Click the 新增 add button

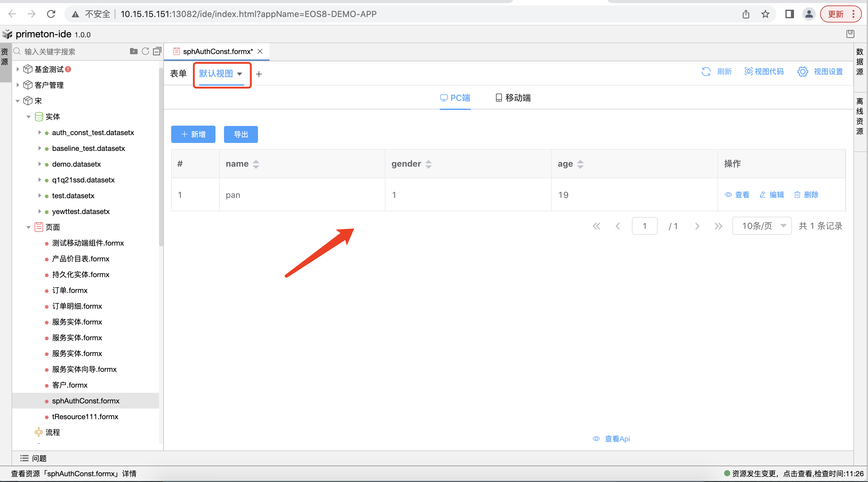click(x=193, y=134)
